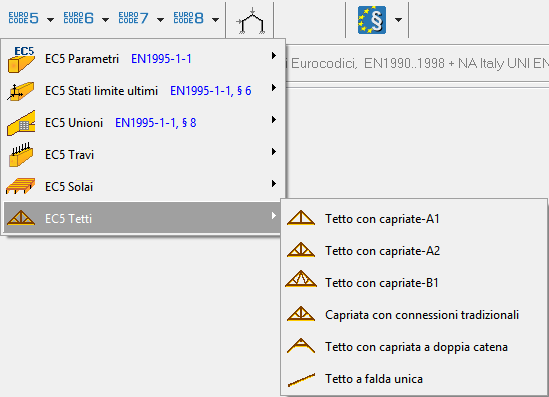Screen dimensions: 549x397
Task: Expand the EU paragraph icon dropdown arrow
Action: click(398, 20)
